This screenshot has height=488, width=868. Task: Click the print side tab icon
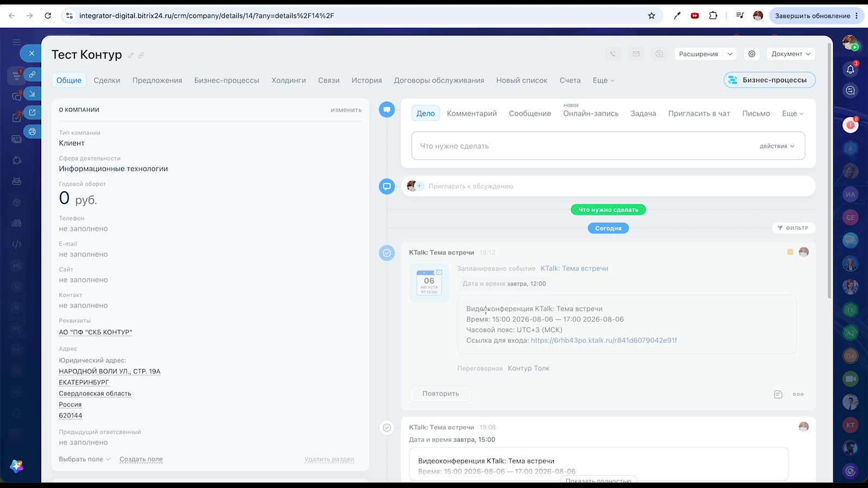(32, 131)
